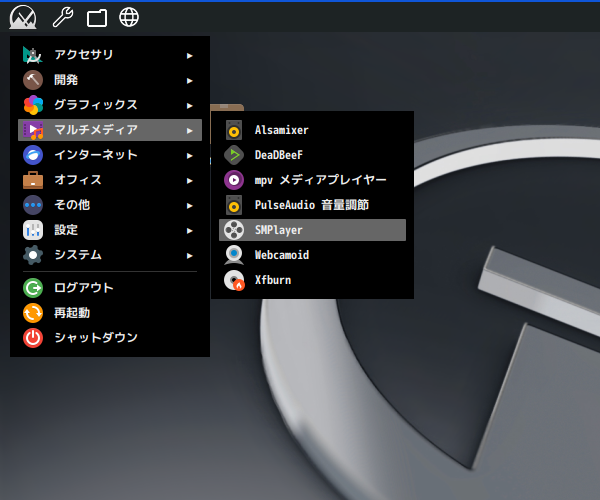Click the 設定 sliders icon
600x500 pixels.
click(33, 230)
